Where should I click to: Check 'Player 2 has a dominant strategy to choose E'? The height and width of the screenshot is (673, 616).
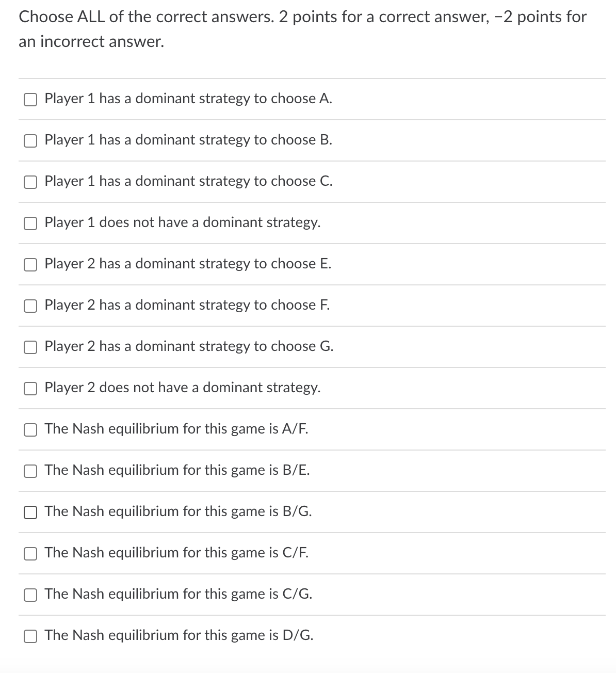pos(30,264)
